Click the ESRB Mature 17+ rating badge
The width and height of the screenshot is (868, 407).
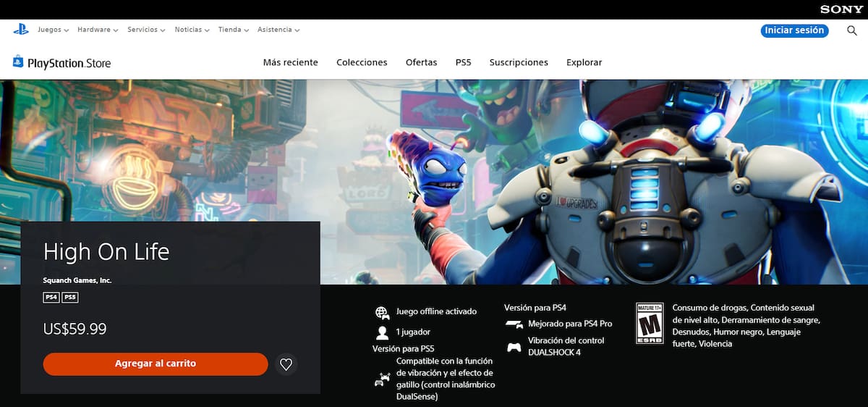649,323
